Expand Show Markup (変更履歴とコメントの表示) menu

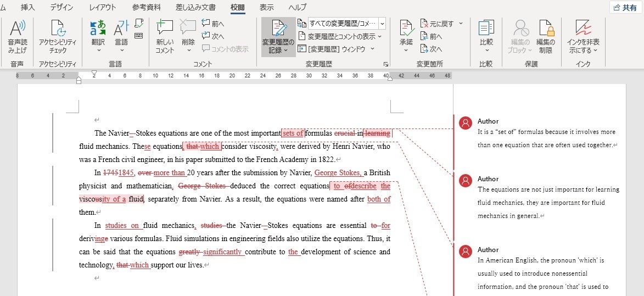[x=340, y=36]
